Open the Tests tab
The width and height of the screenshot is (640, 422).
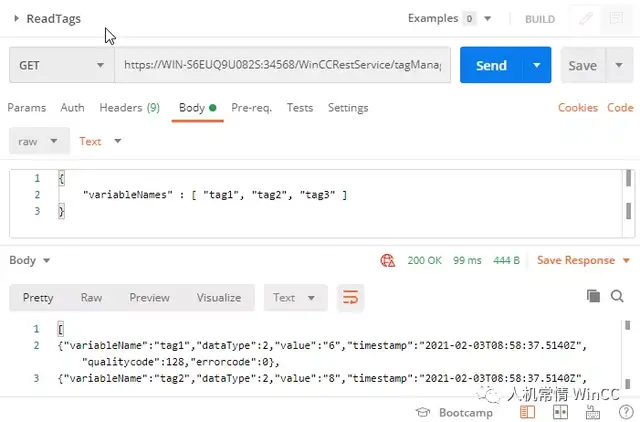tap(300, 108)
